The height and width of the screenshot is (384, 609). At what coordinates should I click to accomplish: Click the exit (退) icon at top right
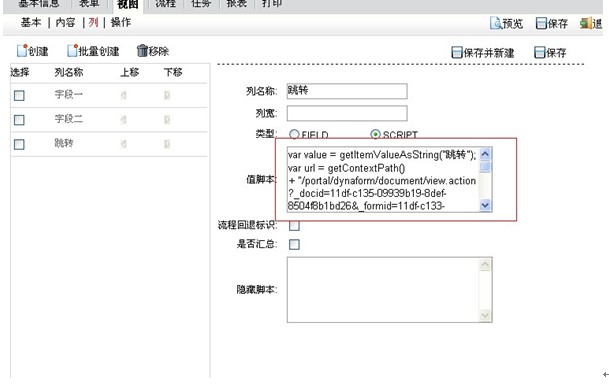(591, 24)
